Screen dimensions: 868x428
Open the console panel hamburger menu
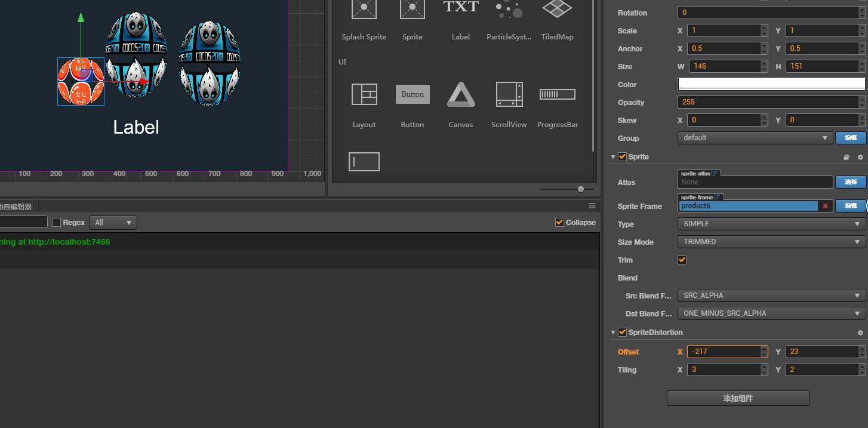(x=592, y=206)
